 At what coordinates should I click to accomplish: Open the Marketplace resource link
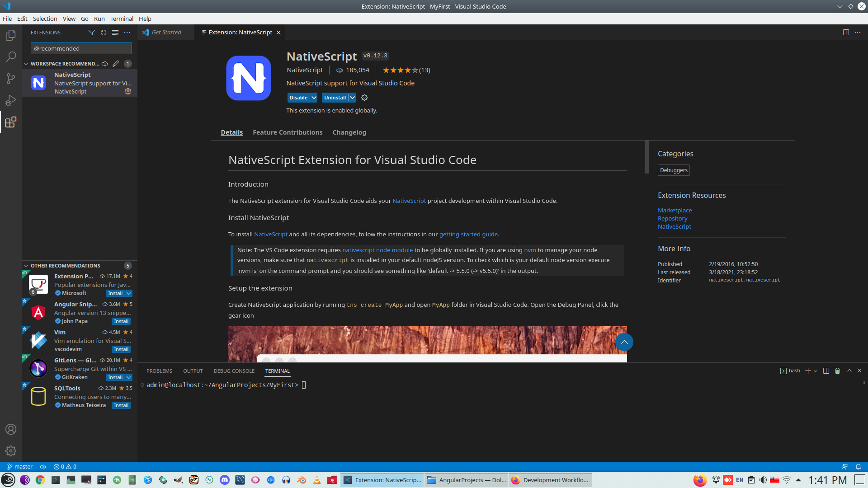675,210
